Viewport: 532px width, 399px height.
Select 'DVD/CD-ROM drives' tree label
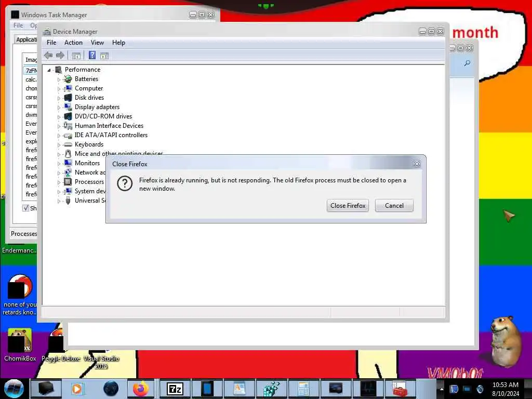[x=103, y=116]
